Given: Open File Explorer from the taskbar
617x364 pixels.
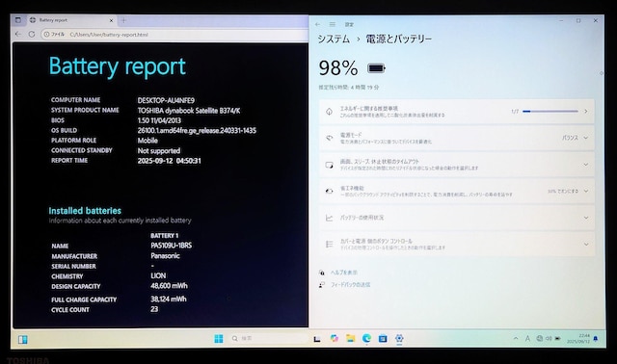Looking at the screenshot, I should [x=350, y=338].
